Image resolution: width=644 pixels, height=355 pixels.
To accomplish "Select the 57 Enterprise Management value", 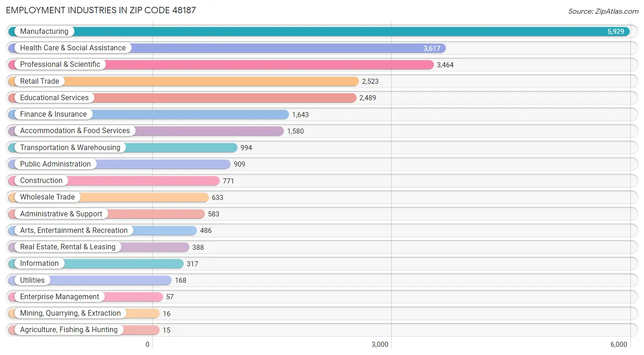I will 170,297.
